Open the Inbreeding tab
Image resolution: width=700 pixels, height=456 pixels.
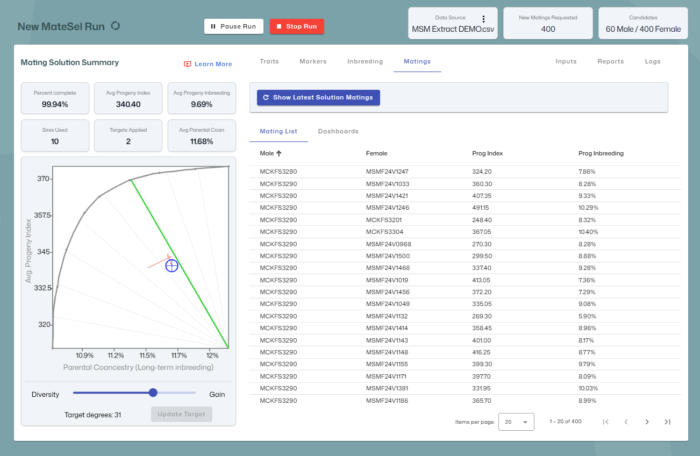point(364,62)
